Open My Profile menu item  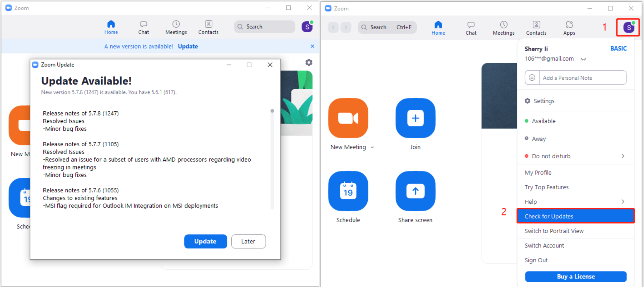[576, 172]
